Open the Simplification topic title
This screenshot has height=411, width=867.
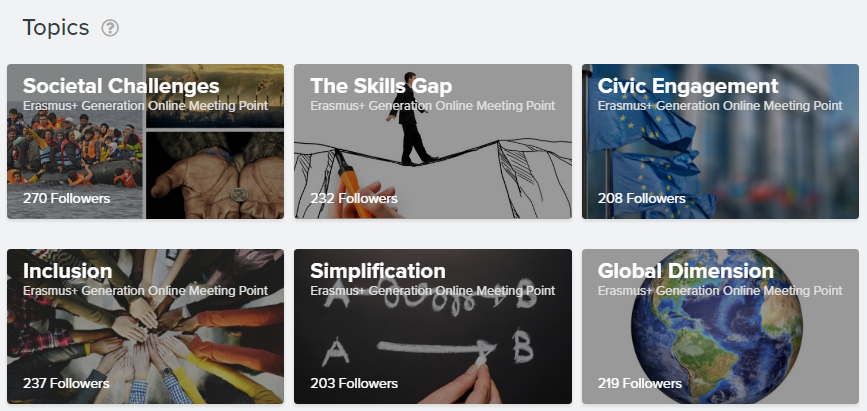[x=378, y=270]
